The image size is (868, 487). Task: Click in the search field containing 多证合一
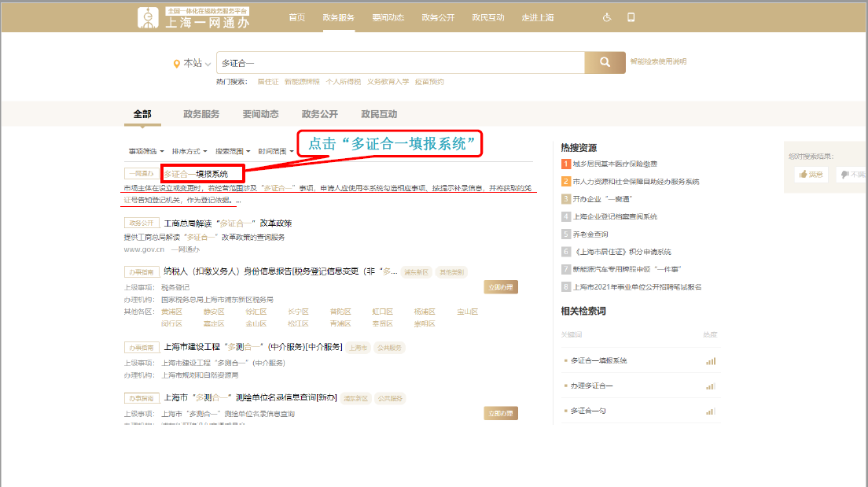pos(399,63)
